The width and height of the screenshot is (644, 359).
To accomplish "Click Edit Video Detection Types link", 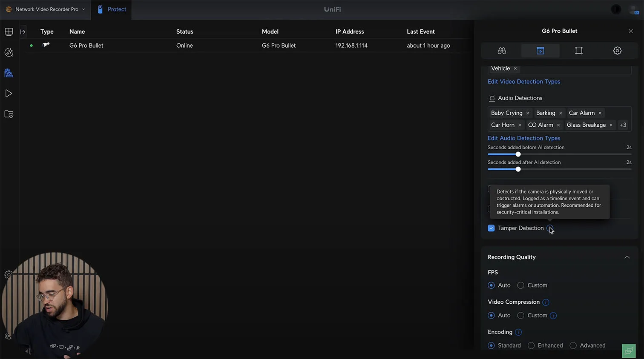I will click(x=524, y=82).
